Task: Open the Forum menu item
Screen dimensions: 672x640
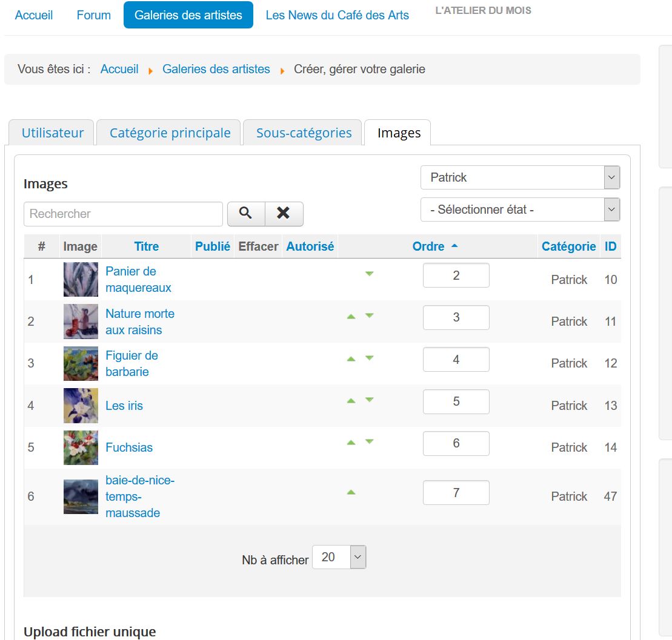Action: pos(93,15)
